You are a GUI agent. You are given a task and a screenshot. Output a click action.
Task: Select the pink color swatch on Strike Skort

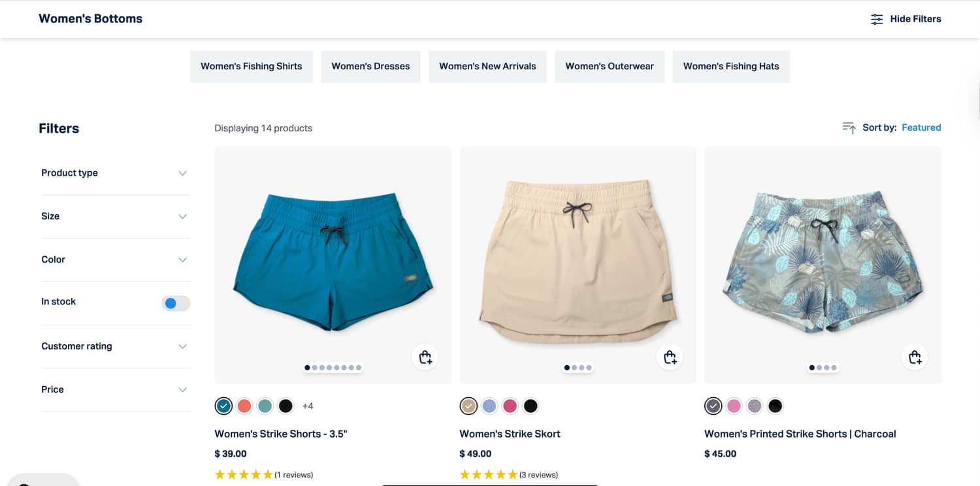tap(510, 406)
